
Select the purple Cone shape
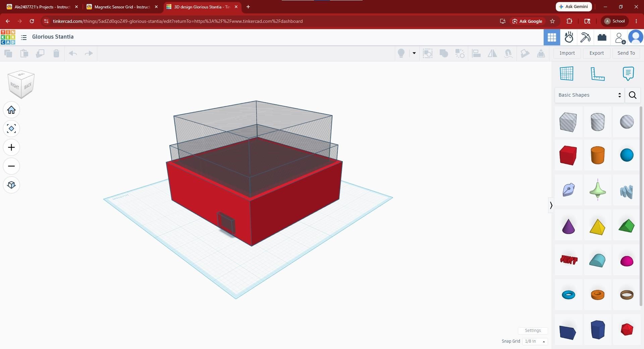coord(568,227)
